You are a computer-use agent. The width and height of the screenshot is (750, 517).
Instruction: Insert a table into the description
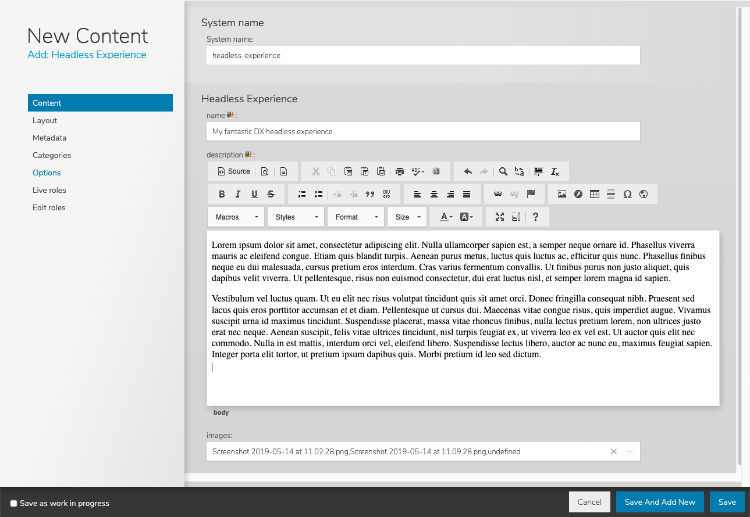click(x=594, y=194)
